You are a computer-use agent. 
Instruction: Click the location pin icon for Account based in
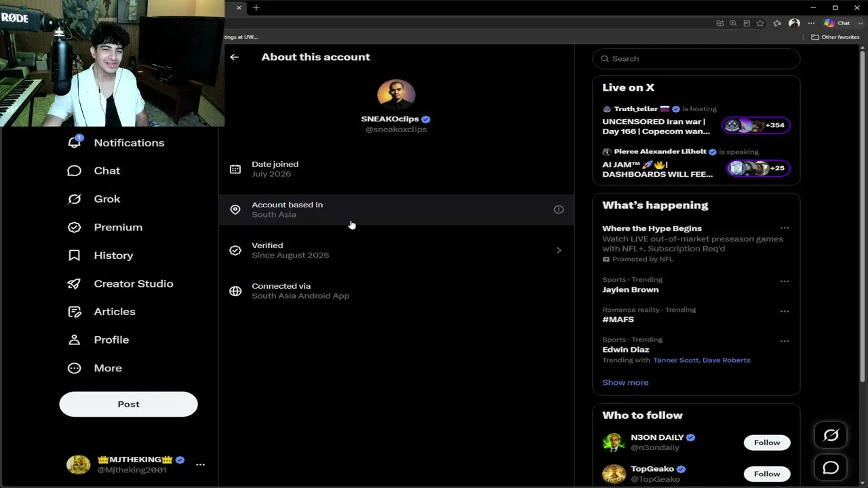235,209
